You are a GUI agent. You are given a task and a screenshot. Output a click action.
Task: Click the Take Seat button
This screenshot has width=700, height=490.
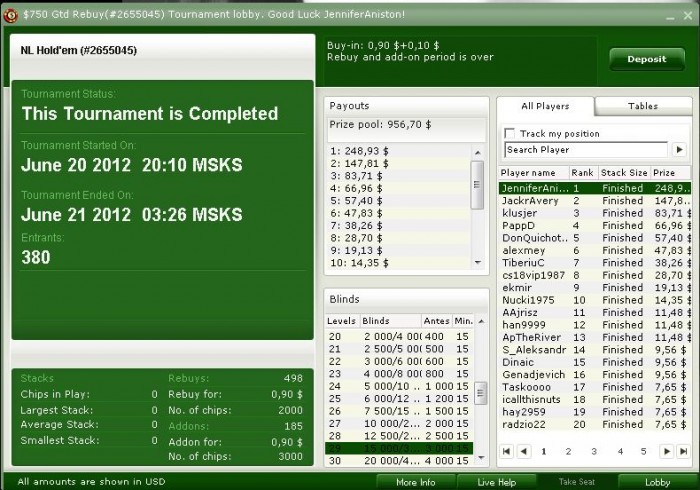coord(577,482)
